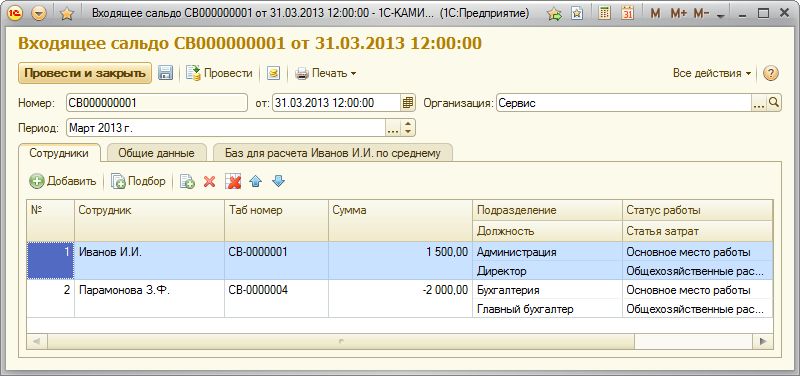Open the calendar icon showing 31
The height and width of the screenshot is (376, 800).
pos(627,13)
